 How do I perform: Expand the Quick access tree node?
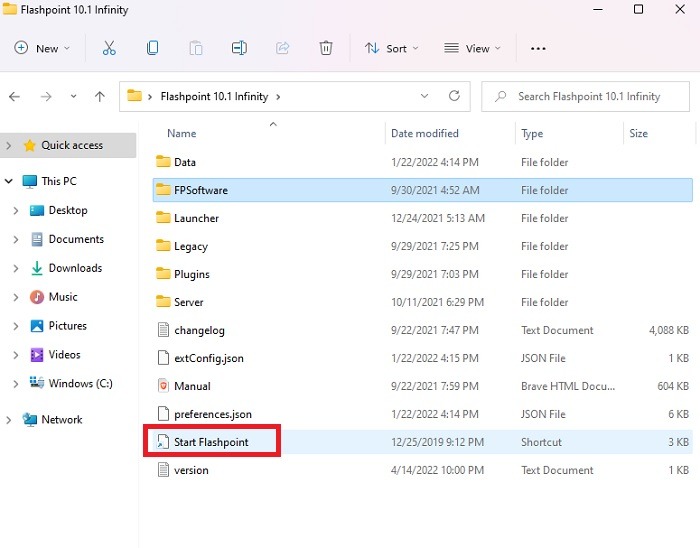pyautogui.click(x=8, y=145)
